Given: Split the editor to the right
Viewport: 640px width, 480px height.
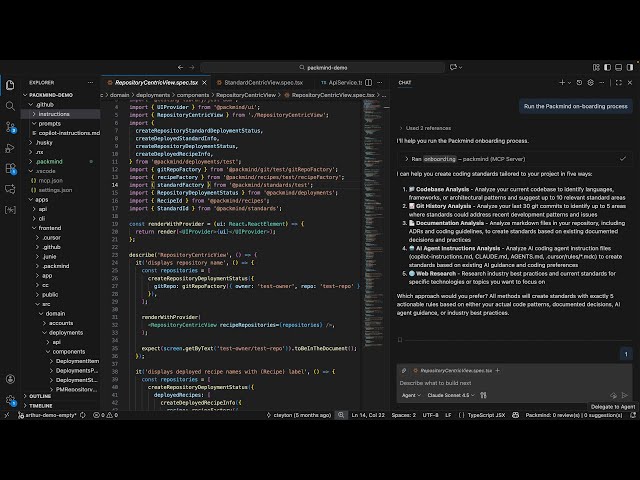Looking at the screenshot, I should pos(369,82).
